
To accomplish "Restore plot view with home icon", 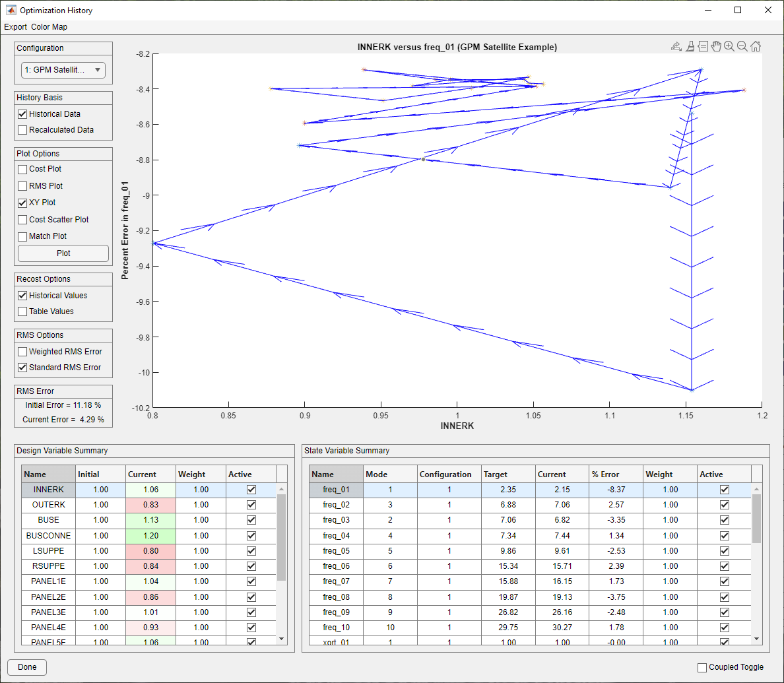I will 756,46.
